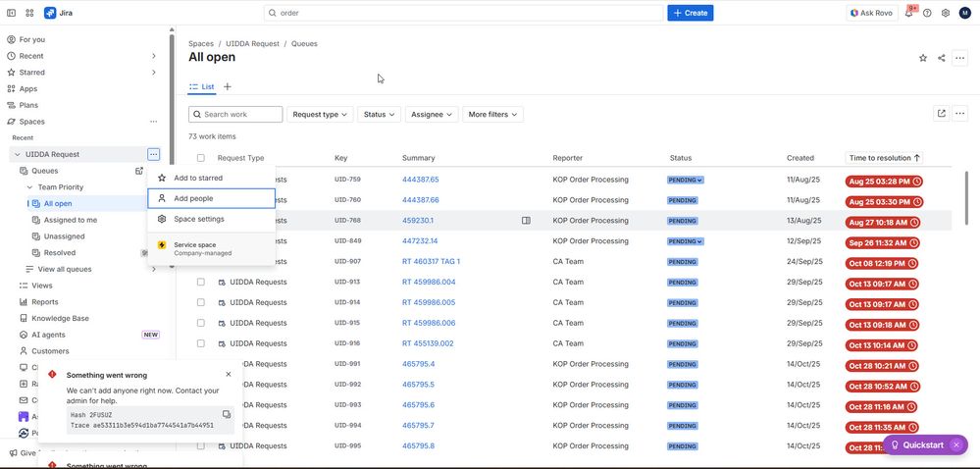Check the row UID-914 checkbox
Viewport: 980px width, 469px height.
pos(201,302)
